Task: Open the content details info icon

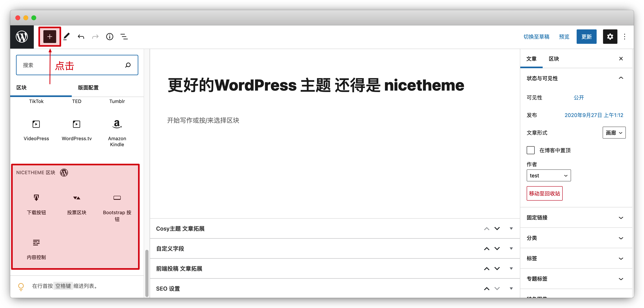Action: coord(110,37)
